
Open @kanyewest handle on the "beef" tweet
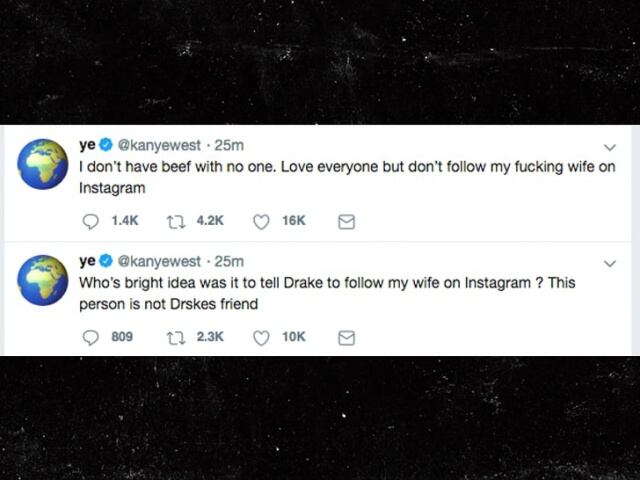point(159,146)
